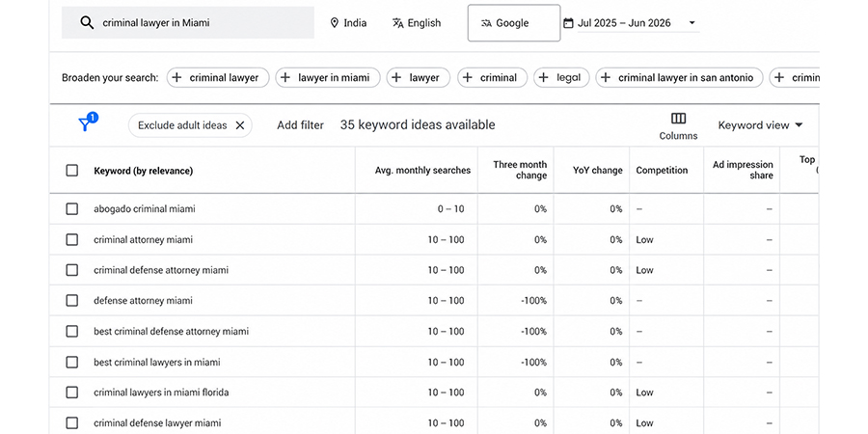Open the Google search network selector

point(514,23)
